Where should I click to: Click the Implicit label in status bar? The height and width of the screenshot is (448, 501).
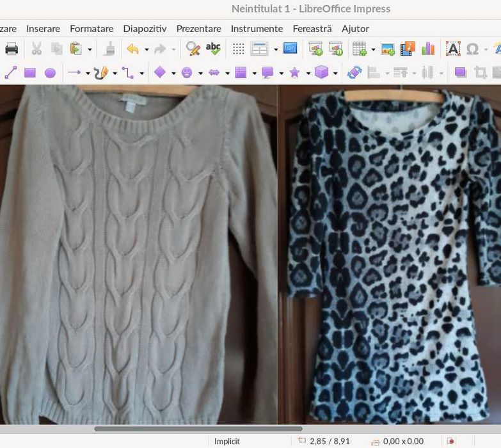pos(227,441)
